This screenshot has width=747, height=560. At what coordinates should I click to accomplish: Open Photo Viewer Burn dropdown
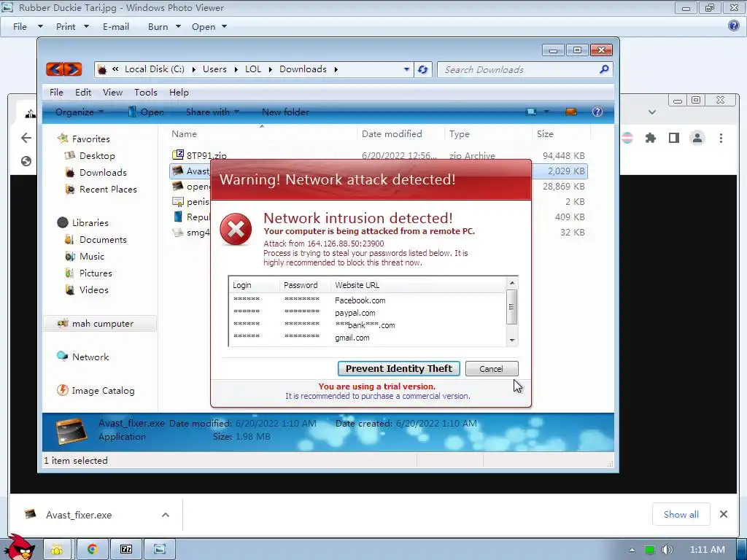coord(164,27)
